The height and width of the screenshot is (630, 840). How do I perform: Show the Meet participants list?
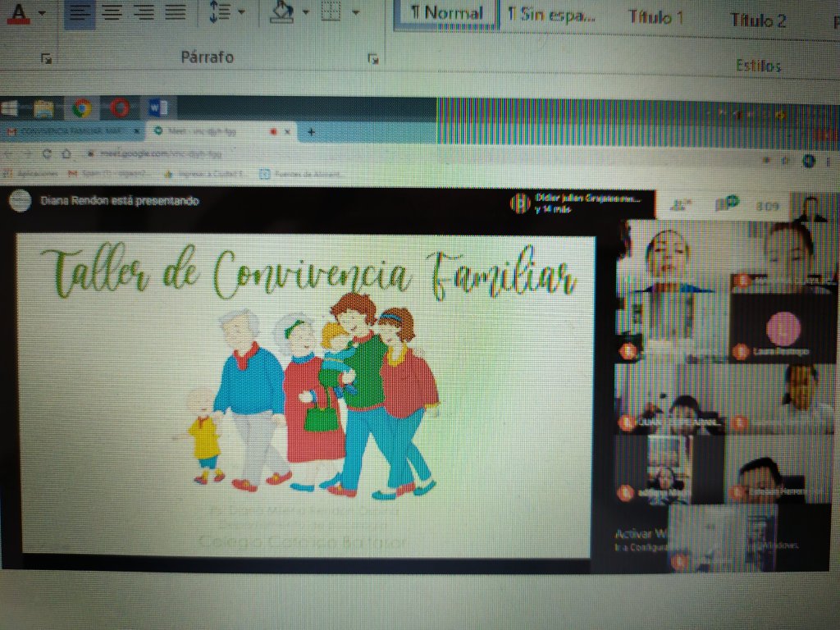pos(682,205)
